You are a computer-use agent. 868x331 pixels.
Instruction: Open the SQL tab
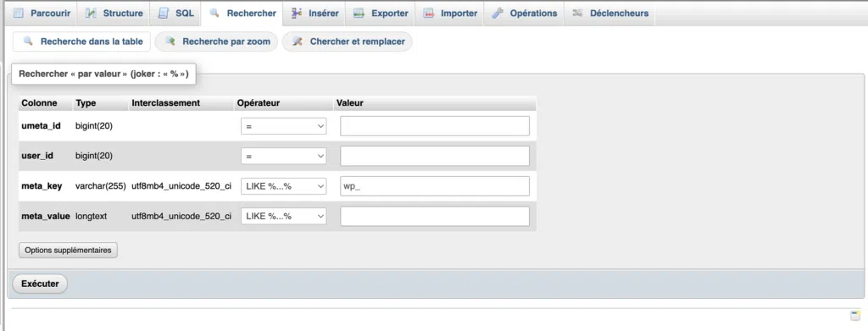pyautogui.click(x=175, y=14)
